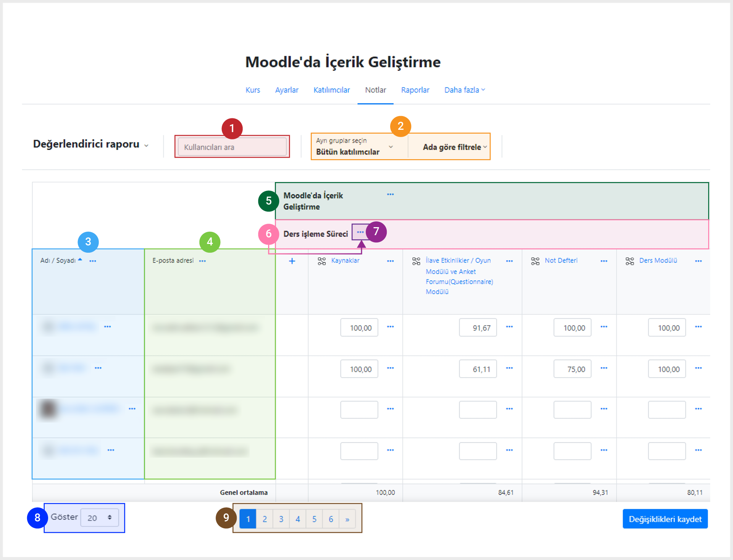Open Kaynaklar column actions menu

click(x=390, y=261)
